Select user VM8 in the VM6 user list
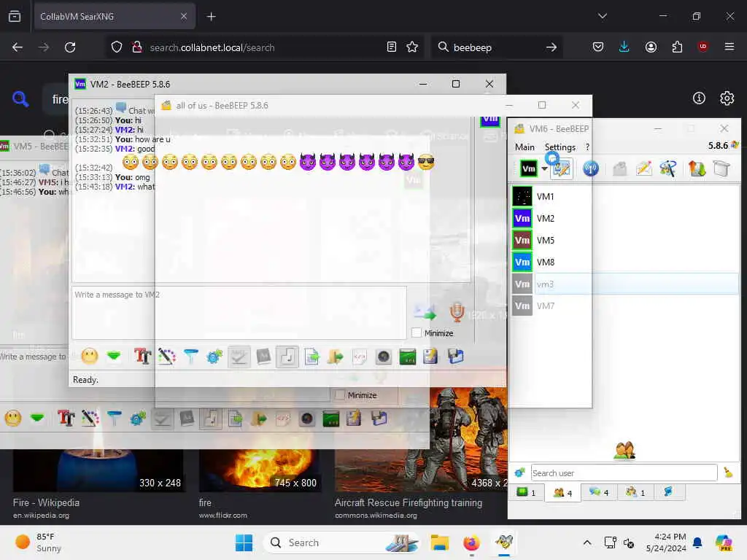The width and height of the screenshot is (747, 560). (x=624, y=262)
